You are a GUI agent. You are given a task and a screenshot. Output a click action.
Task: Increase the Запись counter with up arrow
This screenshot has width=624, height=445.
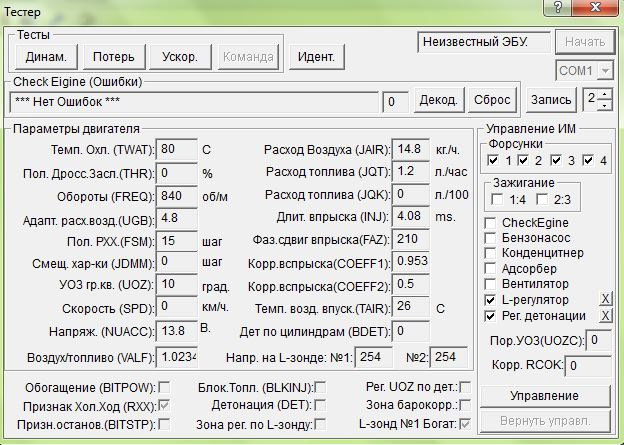click(604, 94)
